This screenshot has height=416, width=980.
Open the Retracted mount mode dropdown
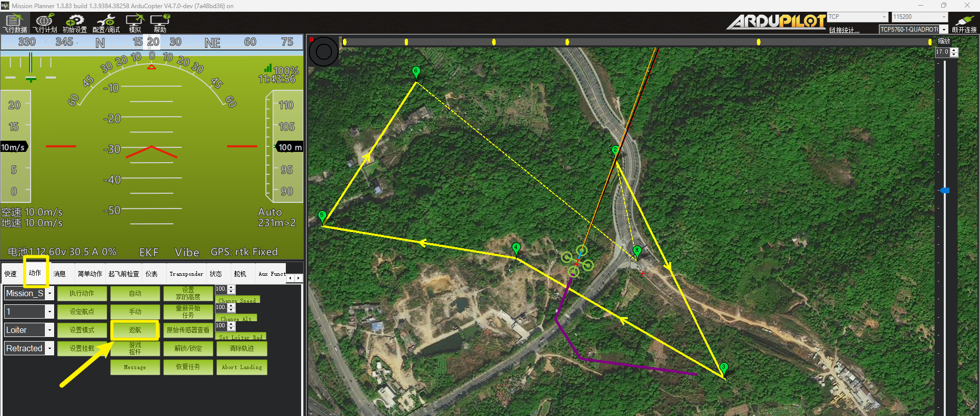tap(50, 349)
